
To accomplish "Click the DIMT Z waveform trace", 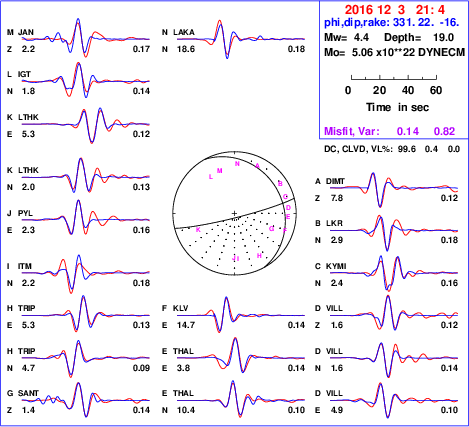I will (x=394, y=189).
